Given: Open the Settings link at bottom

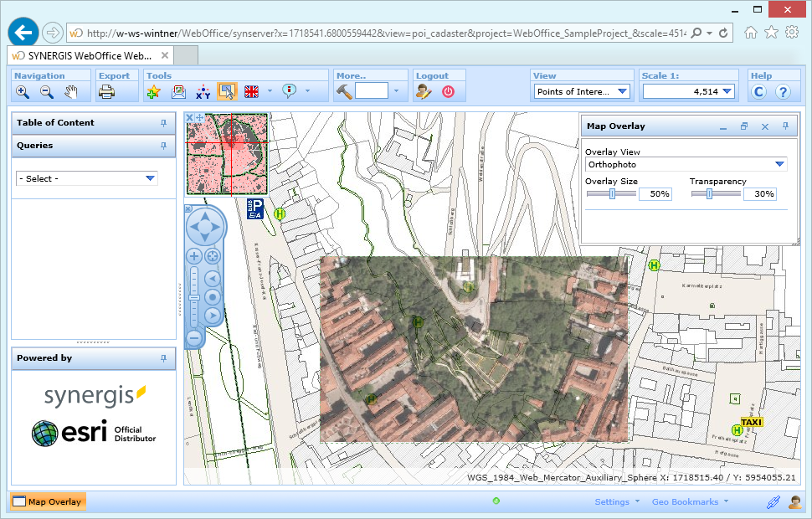Looking at the screenshot, I should coord(610,501).
